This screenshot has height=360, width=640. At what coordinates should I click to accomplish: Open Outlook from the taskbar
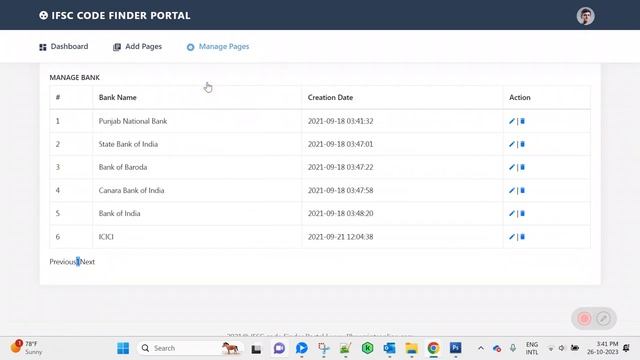click(x=389, y=348)
